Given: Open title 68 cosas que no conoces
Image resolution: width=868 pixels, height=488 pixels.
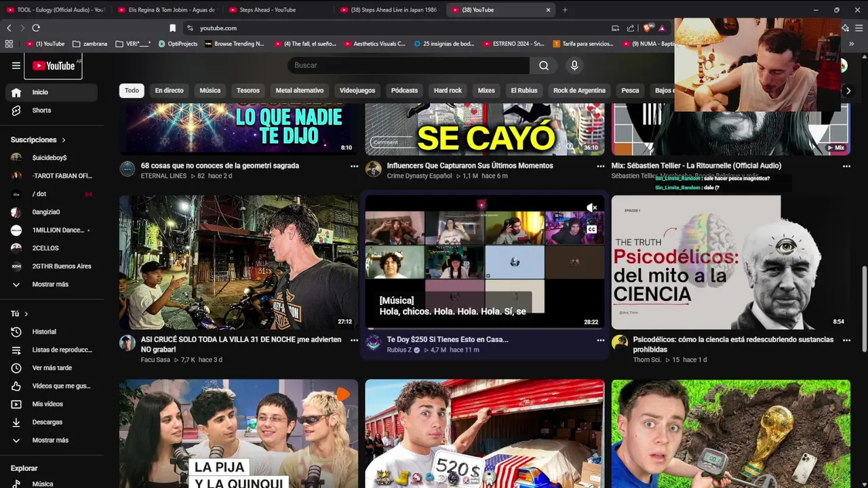Looking at the screenshot, I should tap(220, 165).
